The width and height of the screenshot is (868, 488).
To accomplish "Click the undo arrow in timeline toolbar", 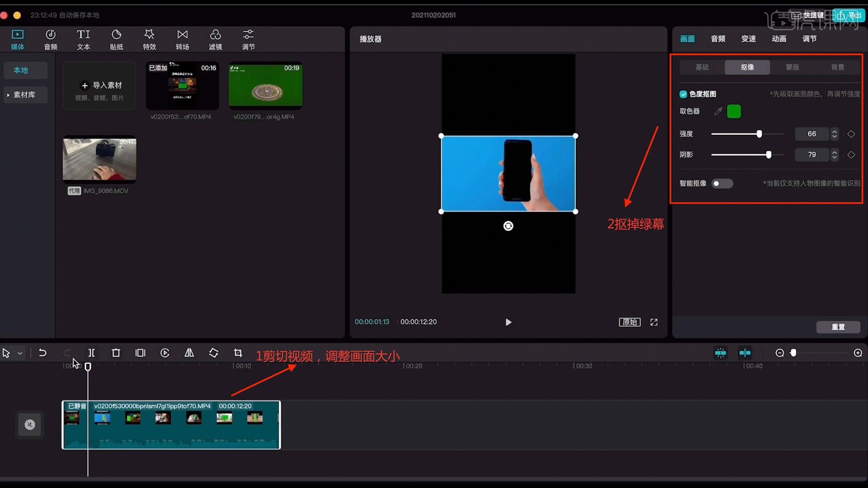I will [x=42, y=353].
